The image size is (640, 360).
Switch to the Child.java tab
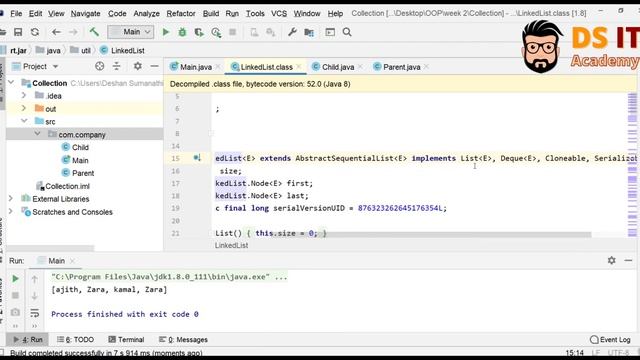(x=338, y=67)
